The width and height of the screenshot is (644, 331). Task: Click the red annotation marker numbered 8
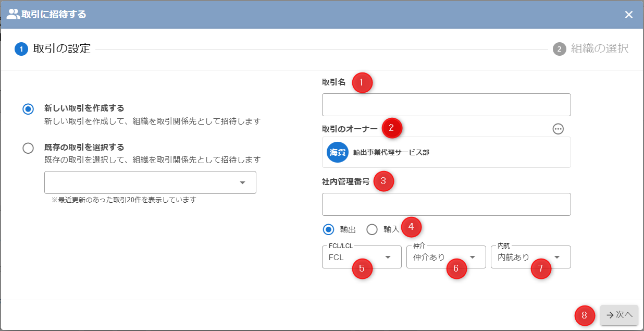click(x=585, y=315)
